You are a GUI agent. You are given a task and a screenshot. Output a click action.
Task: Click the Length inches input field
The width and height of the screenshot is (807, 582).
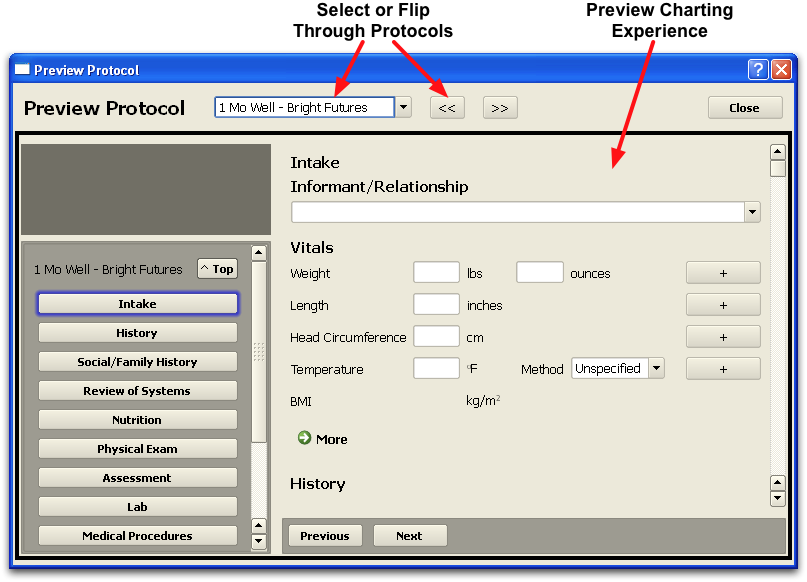[436, 304]
